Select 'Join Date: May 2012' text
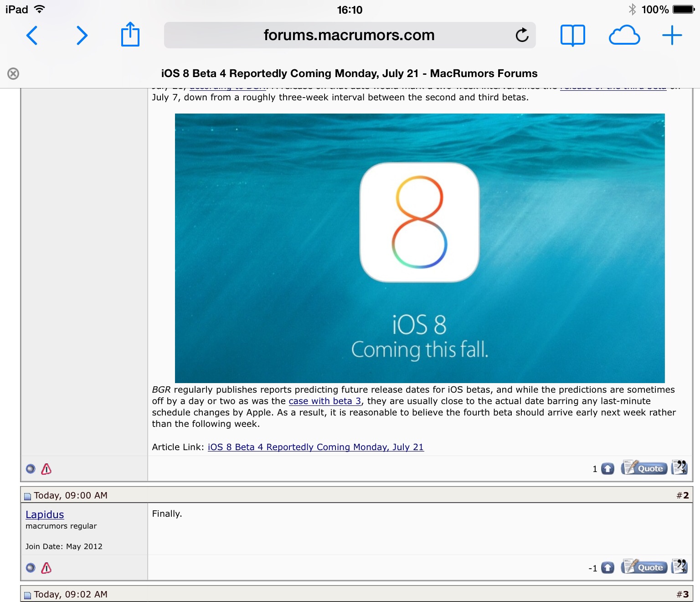Image resolution: width=700 pixels, height=602 pixels. point(64,546)
